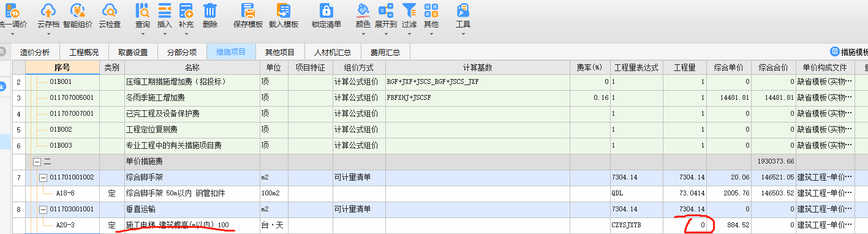Collapse the 单价措施费 section row
The height and width of the screenshot is (234, 868).
tap(37, 161)
